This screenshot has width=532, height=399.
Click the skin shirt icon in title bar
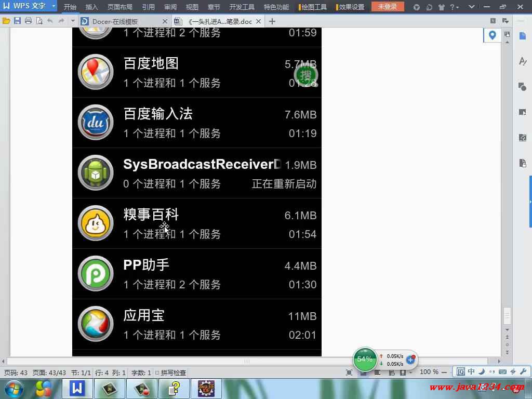[x=442, y=7]
